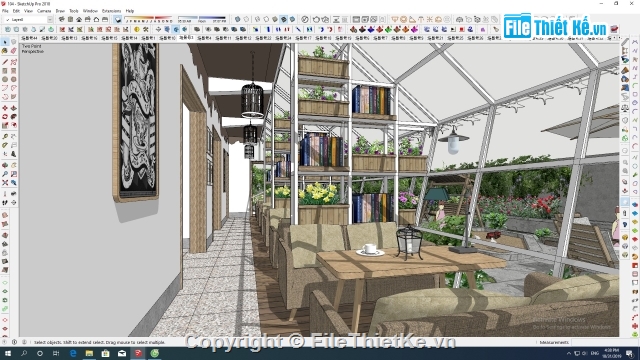Enable Hidden Line face style

[266, 19]
